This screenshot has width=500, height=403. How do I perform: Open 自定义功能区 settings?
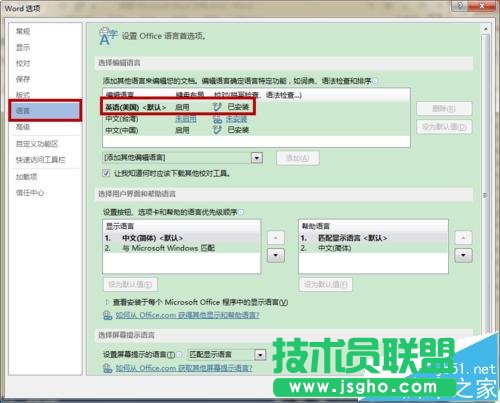(37, 144)
